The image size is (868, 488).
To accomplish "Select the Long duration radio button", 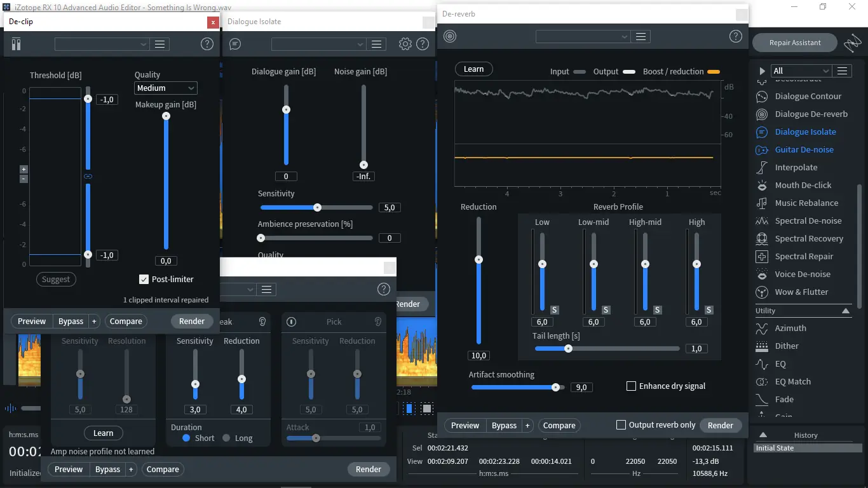I will [x=226, y=438].
